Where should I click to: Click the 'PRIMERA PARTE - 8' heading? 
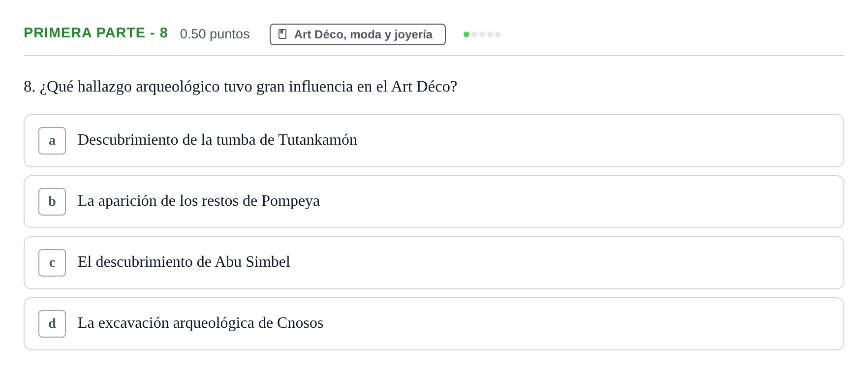[x=96, y=33]
